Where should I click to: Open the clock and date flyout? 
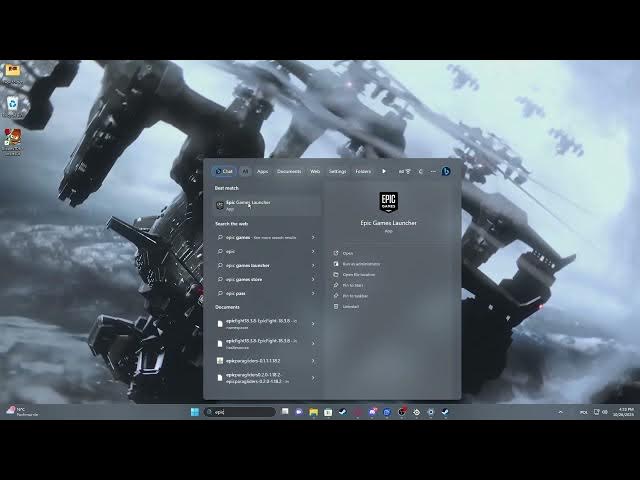point(624,411)
